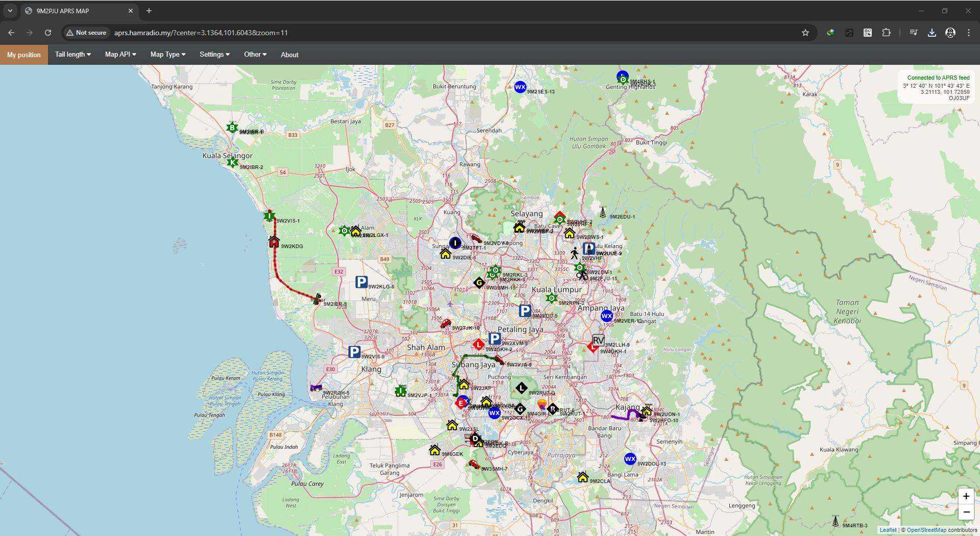This screenshot has width=980, height=536.
Task: Open the Other dropdown menu
Action: point(255,55)
